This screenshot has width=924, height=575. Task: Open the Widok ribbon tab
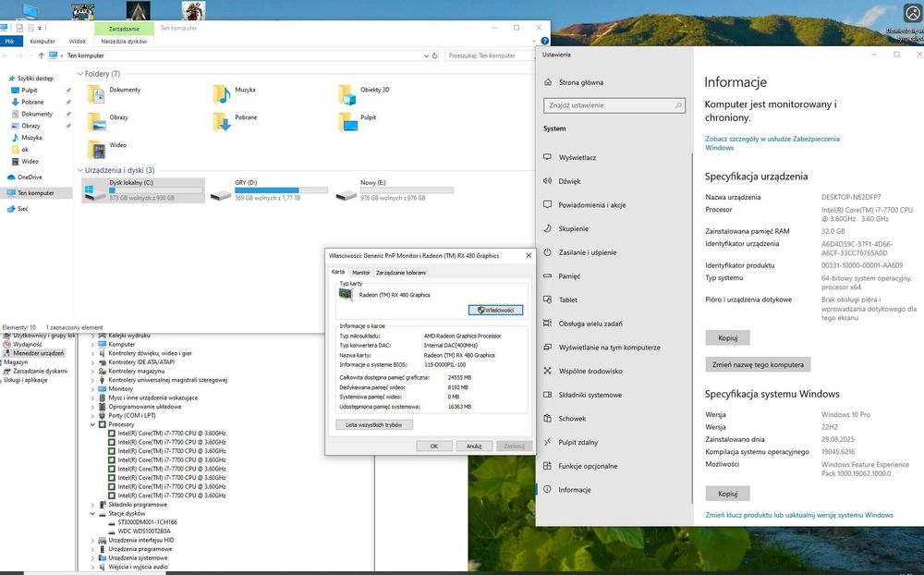click(78, 42)
